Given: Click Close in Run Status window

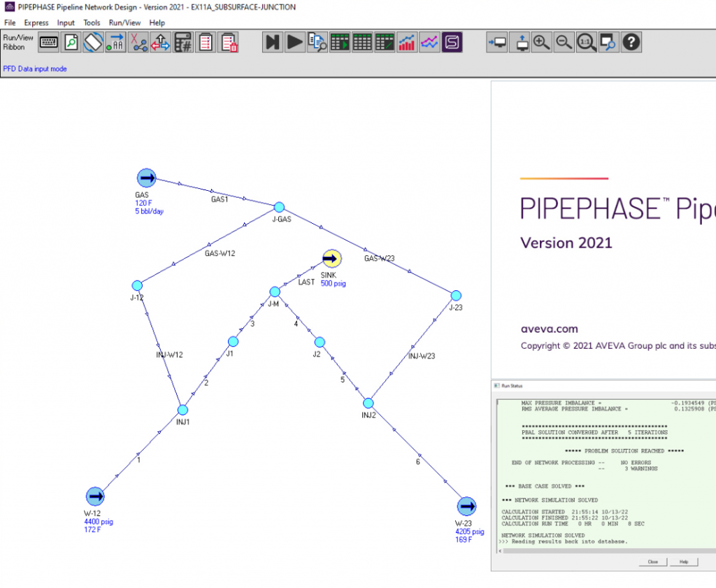Looking at the screenshot, I should click(x=653, y=562).
